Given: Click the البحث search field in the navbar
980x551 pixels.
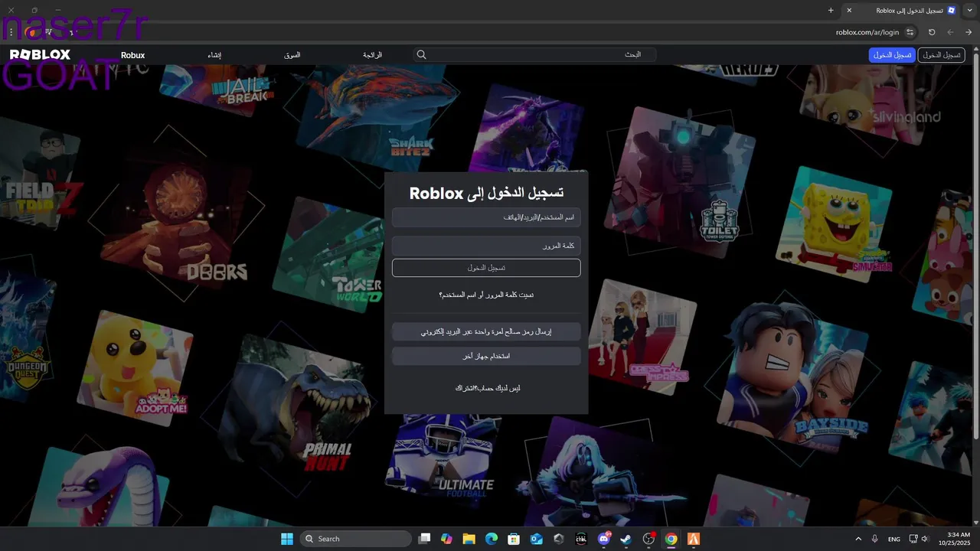Looking at the screenshot, I should coord(536,55).
